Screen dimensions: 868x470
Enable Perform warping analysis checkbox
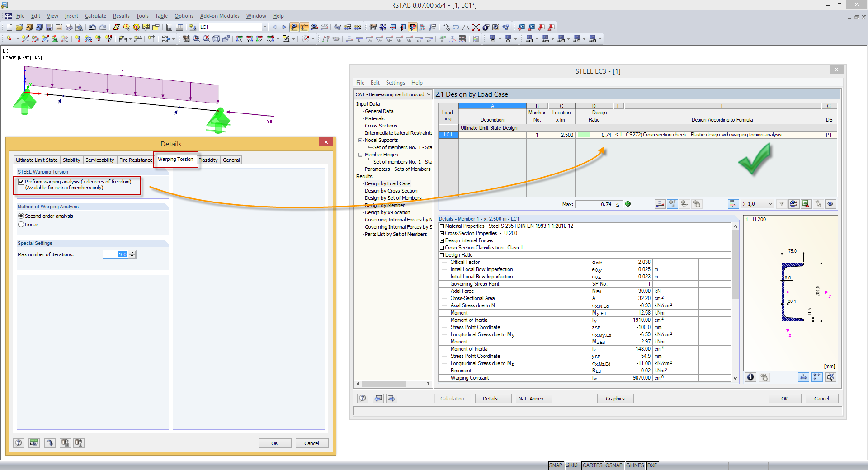[21, 182]
